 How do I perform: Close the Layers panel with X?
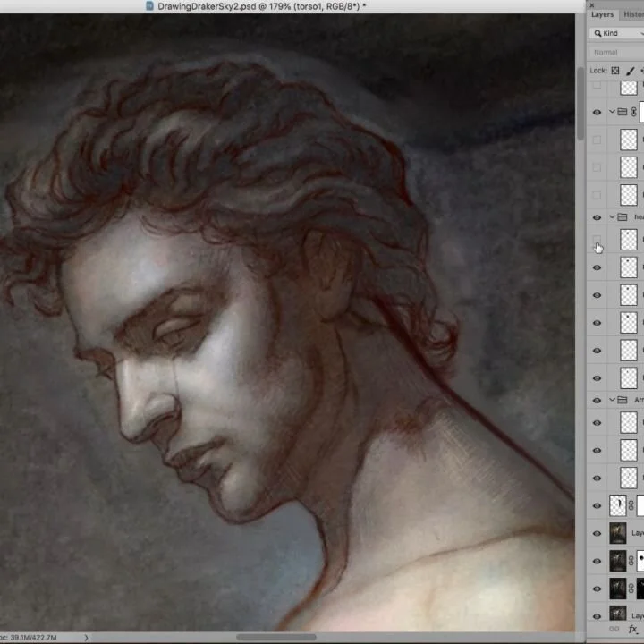[x=590, y=4]
